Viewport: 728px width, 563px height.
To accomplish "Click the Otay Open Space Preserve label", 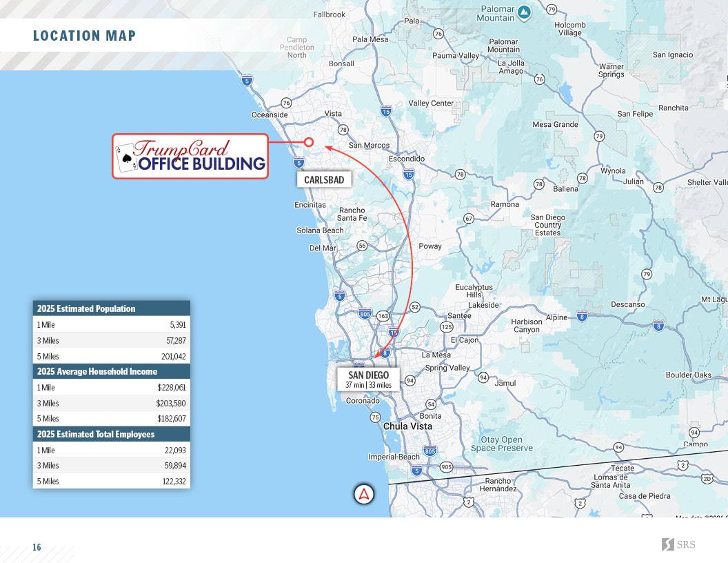I will 502,444.
